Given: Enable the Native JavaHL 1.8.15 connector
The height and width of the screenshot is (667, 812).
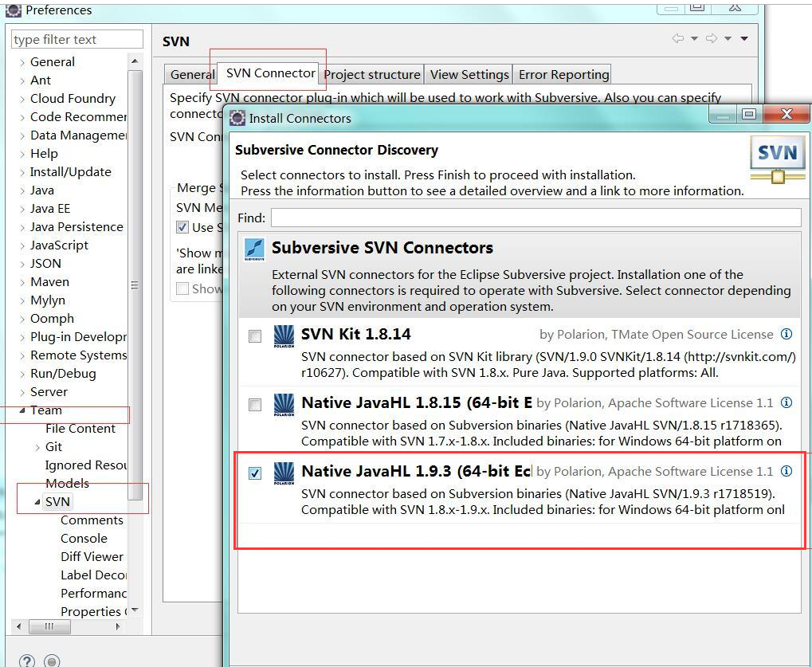Looking at the screenshot, I should [x=254, y=405].
